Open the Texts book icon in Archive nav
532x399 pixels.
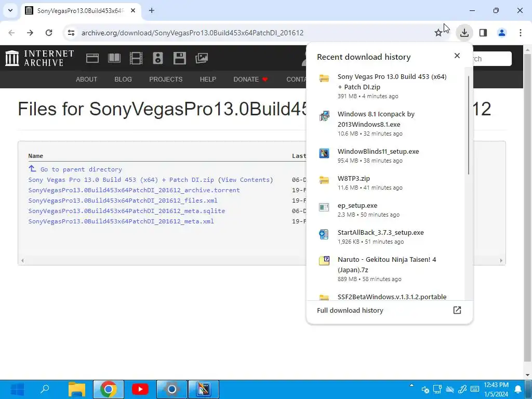tap(114, 58)
